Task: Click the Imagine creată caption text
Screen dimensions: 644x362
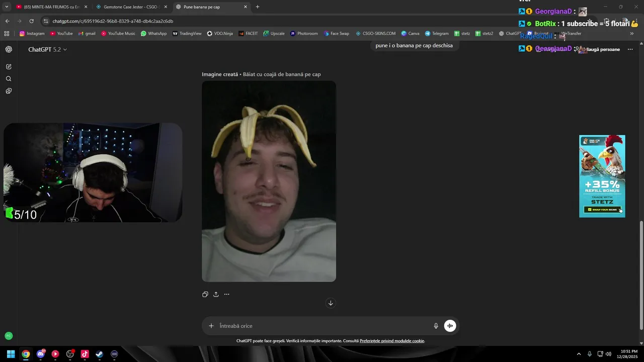Action: [220, 74]
